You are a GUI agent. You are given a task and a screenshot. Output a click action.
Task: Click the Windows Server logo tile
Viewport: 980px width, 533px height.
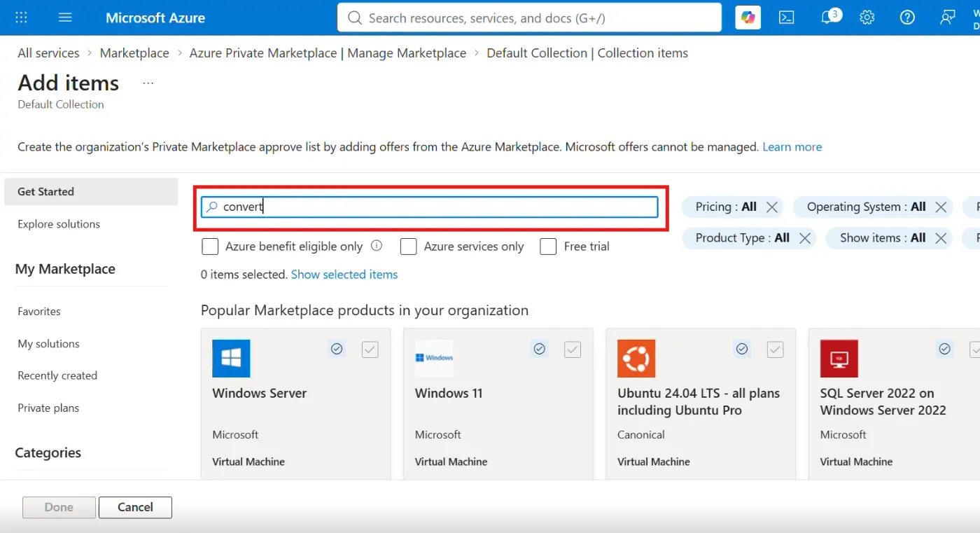231,359
